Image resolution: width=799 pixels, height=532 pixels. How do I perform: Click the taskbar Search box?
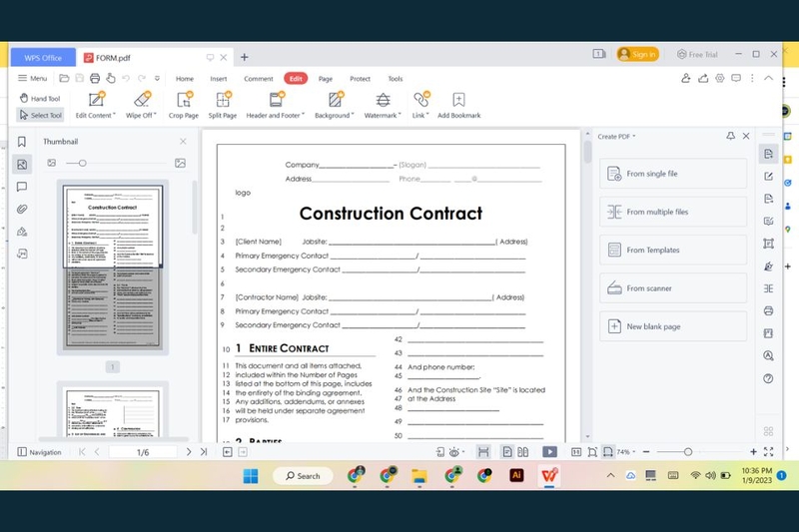pyautogui.click(x=304, y=476)
